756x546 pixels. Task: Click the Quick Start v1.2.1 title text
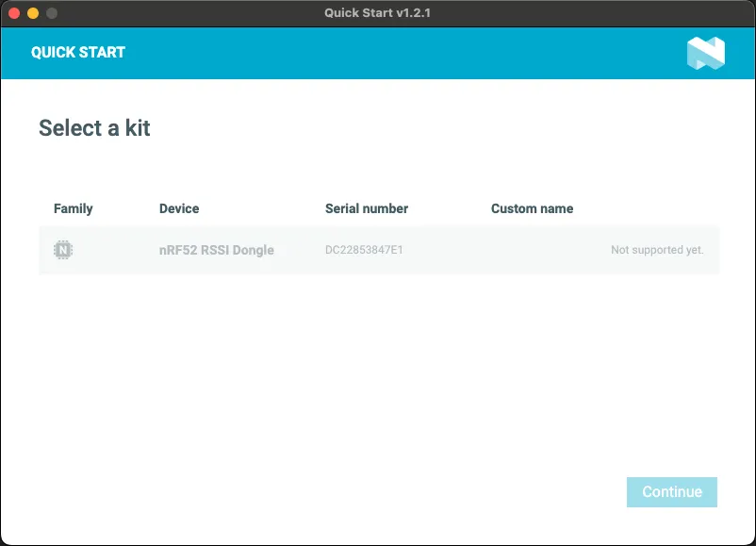click(377, 13)
